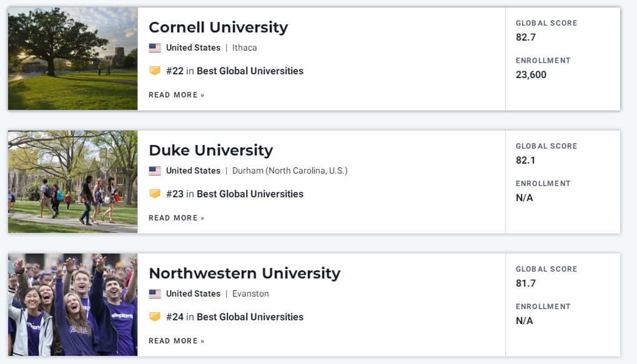637x364 pixels.
Task: Click Best Global Universities link for #23
Action: point(250,194)
